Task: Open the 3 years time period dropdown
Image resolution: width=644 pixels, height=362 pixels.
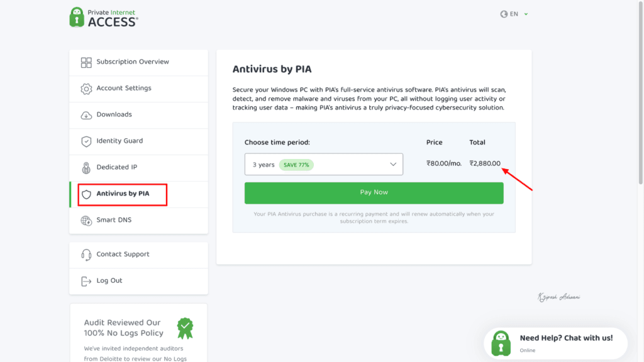Action: click(324, 164)
